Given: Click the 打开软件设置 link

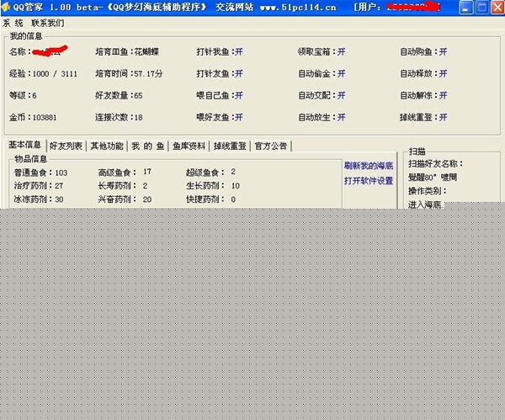Looking at the screenshot, I should click(x=369, y=181).
